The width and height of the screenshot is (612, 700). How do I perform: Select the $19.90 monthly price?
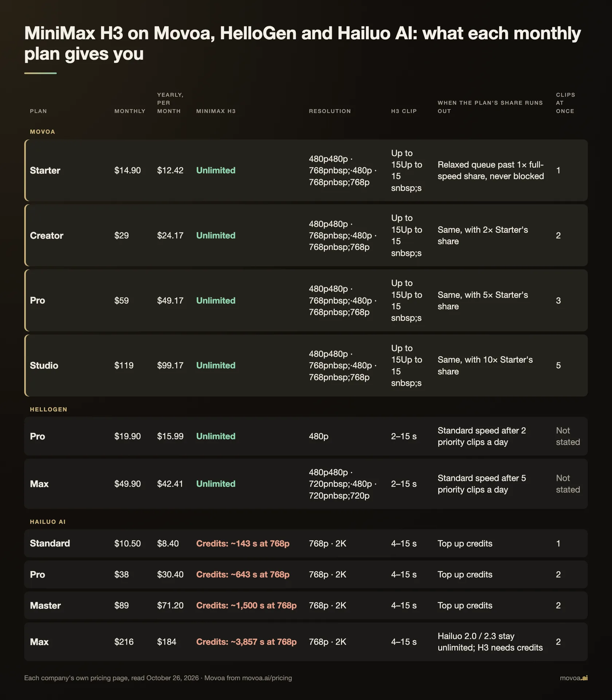click(127, 436)
